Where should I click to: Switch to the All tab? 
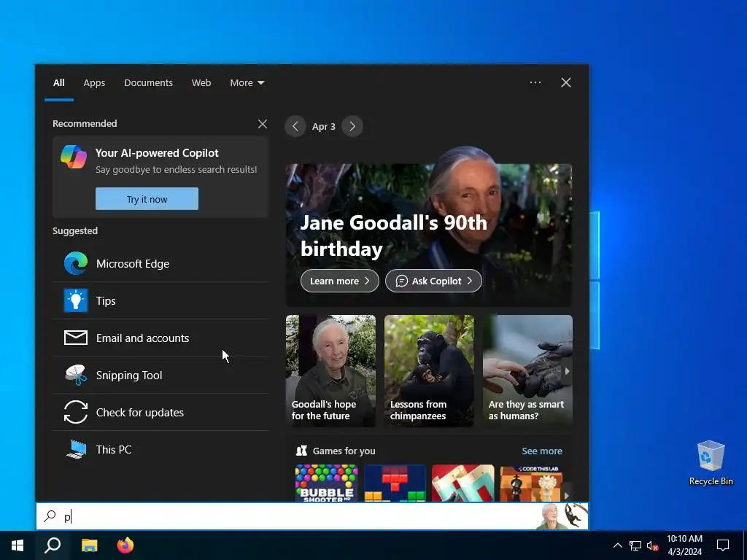point(58,83)
